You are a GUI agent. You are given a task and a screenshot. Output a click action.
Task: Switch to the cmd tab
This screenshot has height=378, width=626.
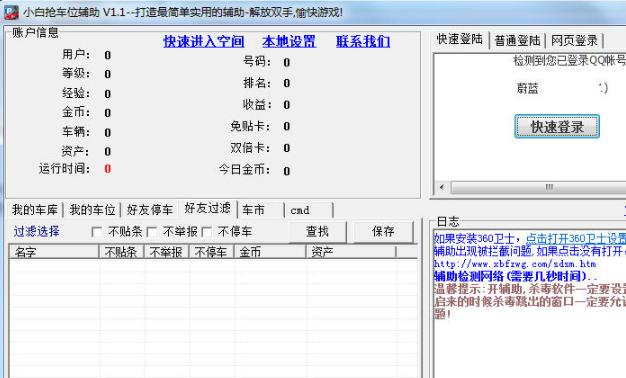pos(309,210)
